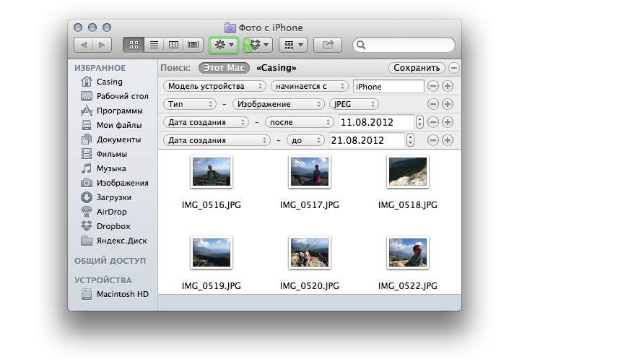
Task: Go back with the navigation arrow
Action: pyautogui.click(x=84, y=45)
